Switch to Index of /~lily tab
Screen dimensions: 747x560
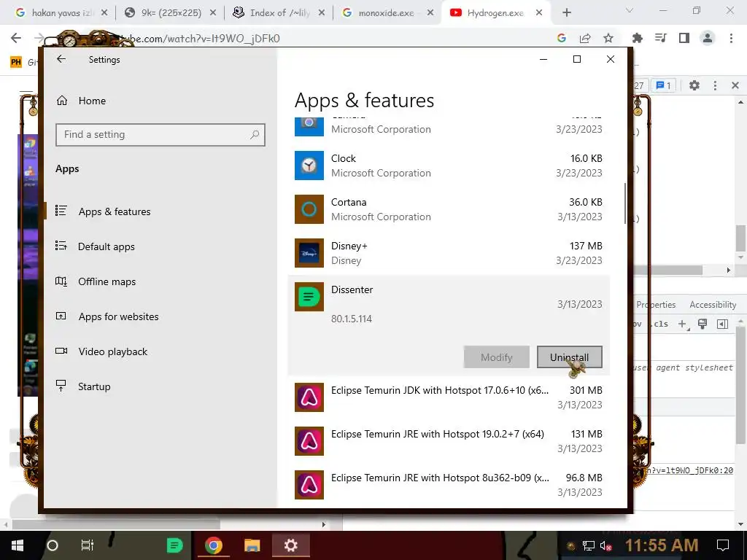279,13
